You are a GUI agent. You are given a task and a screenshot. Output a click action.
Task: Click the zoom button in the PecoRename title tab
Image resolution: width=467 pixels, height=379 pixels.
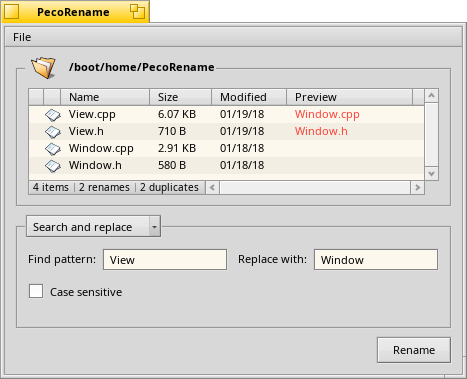[x=137, y=12]
